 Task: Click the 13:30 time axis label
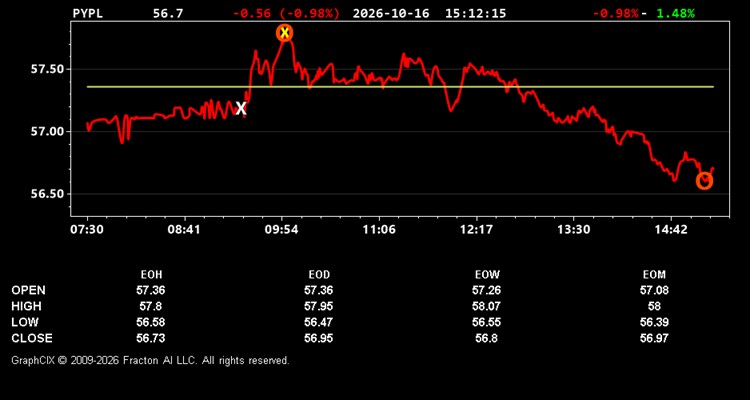574,230
